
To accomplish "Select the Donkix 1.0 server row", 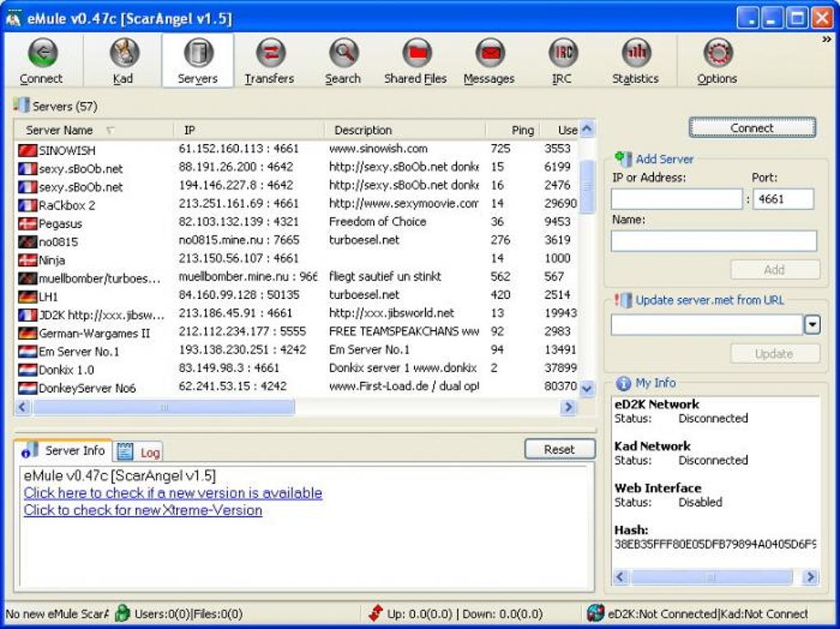I will click(67, 370).
